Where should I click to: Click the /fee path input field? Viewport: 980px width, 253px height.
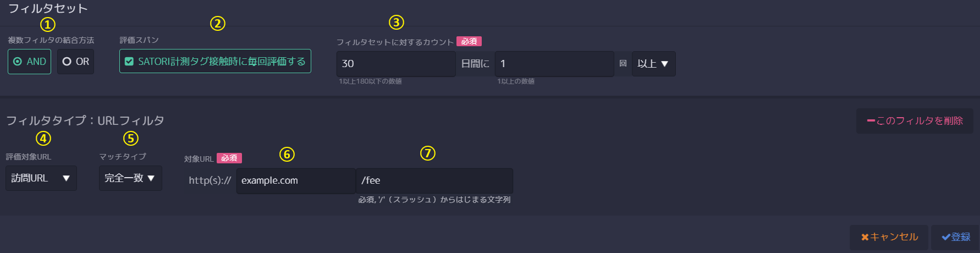[x=434, y=181]
